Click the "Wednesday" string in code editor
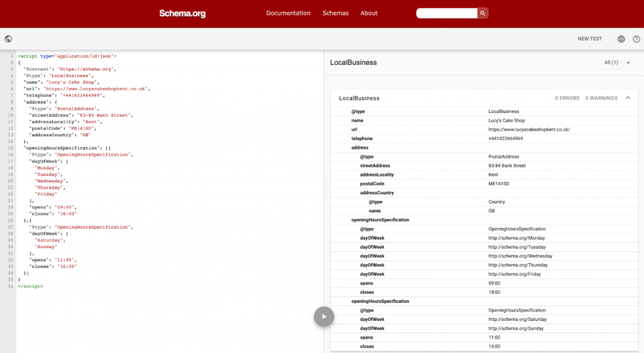This screenshot has height=353, width=644. [50, 181]
